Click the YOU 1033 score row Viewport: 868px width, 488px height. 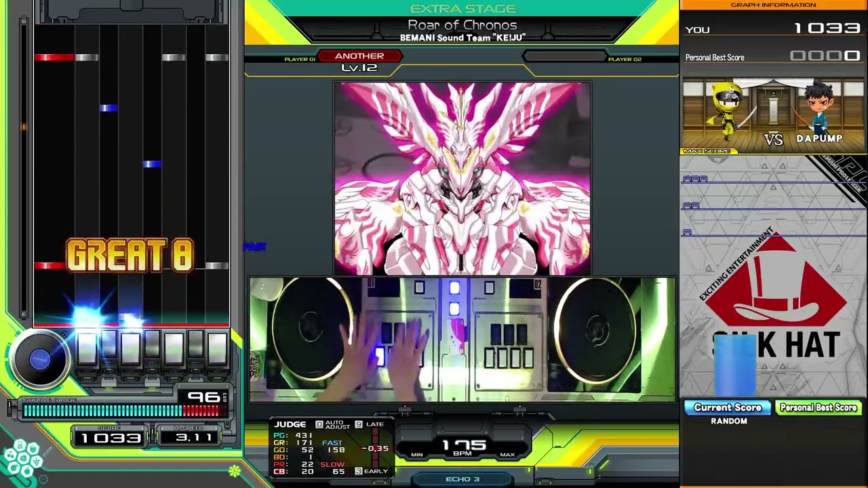tap(773, 29)
